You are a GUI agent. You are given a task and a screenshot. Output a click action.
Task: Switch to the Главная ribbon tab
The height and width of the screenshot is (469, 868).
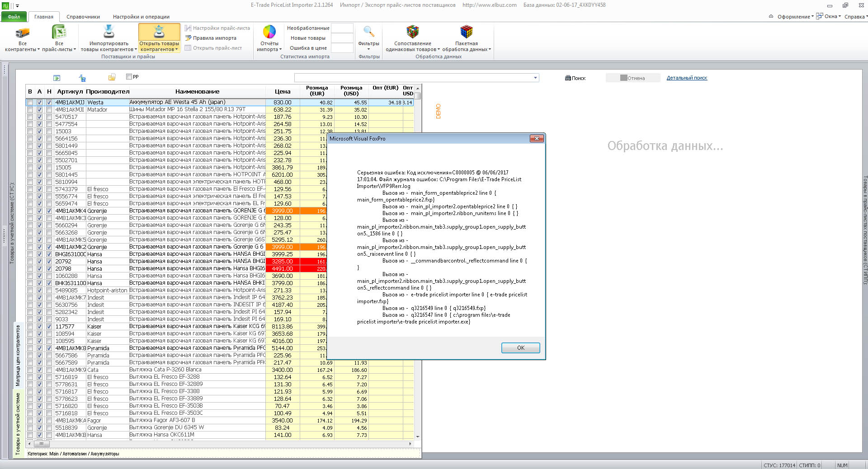point(44,17)
